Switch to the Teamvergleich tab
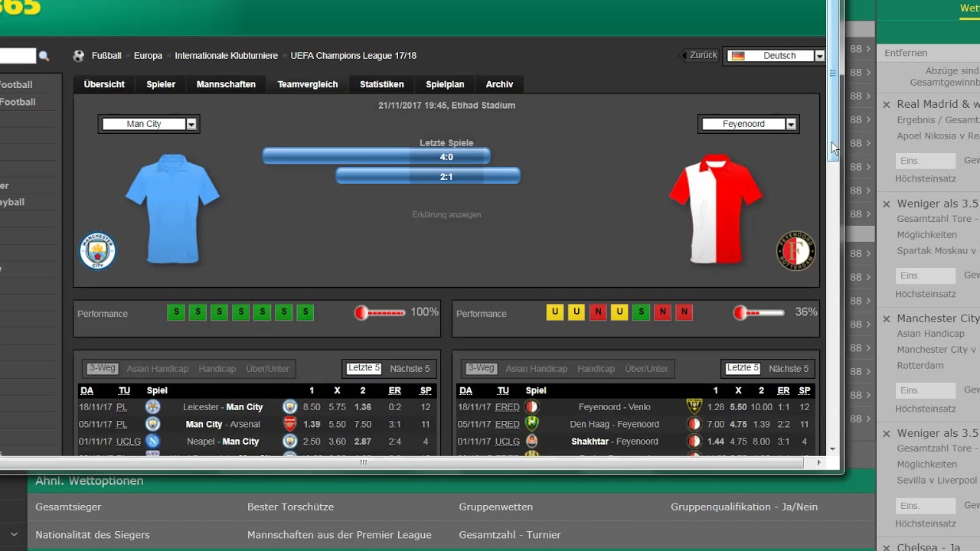The height and width of the screenshot is (551, 980). (308, 84)
